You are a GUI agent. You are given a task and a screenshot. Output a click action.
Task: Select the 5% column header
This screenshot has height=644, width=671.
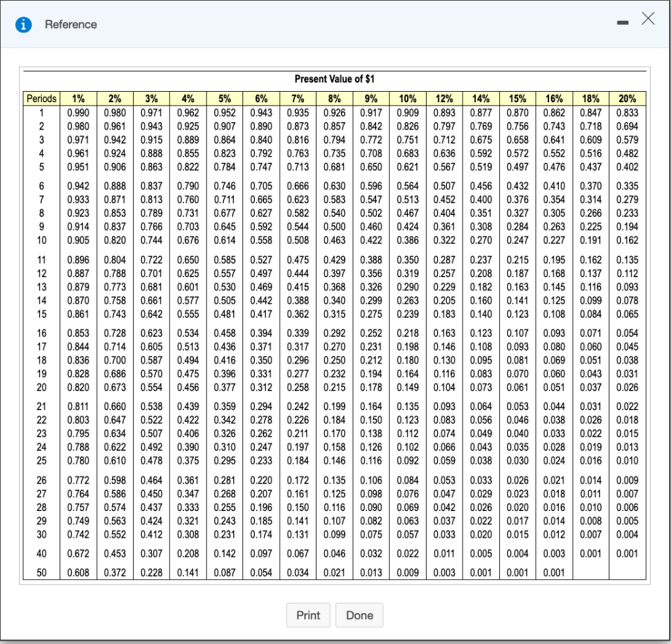[x=224, y=99]
